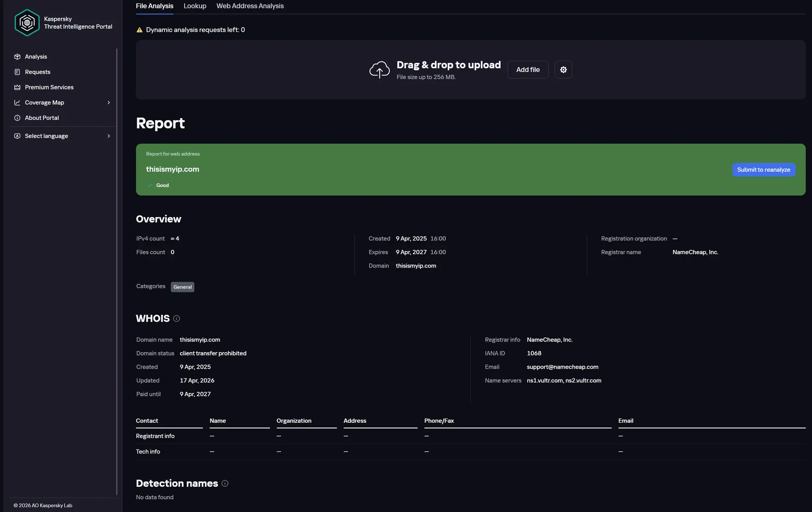Expand the Select language chevron
Viewport: 812px width, 512px height.
(x=109, y=136)
